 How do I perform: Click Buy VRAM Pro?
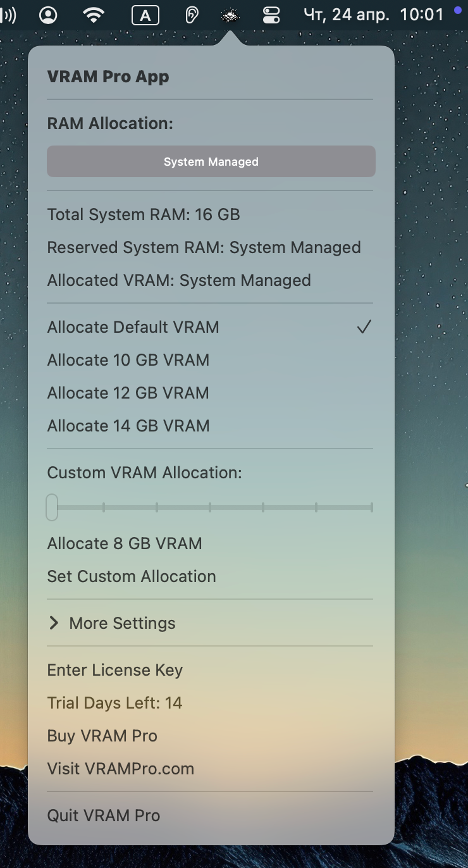[210, 736]
